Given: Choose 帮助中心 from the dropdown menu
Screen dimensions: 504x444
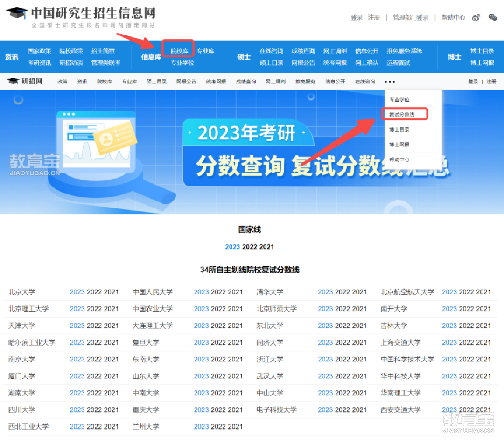Looking at the screenshot, I should pos(399,160).
